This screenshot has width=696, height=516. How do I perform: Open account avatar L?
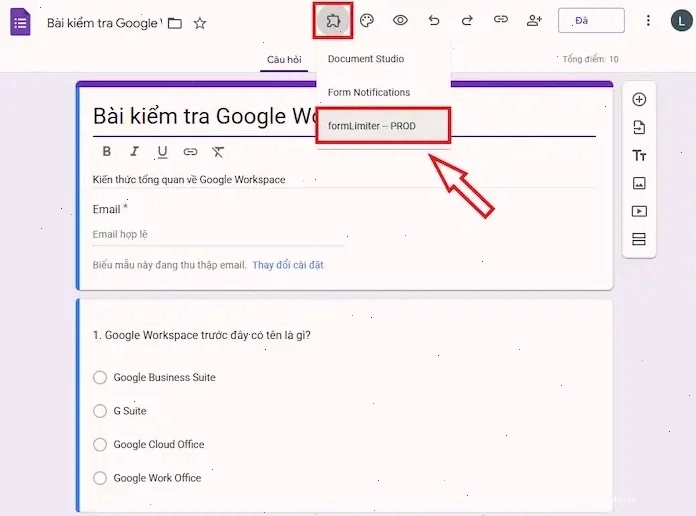(x=681, y=21)
